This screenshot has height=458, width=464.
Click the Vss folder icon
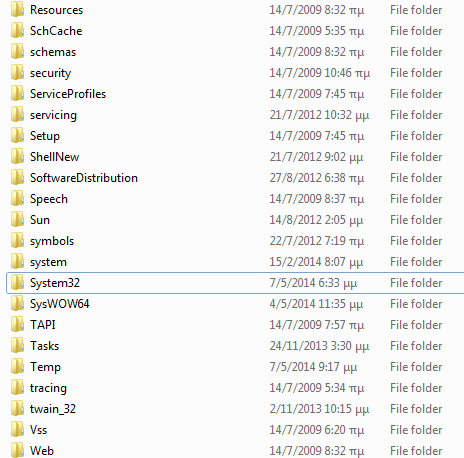pos(17,430)
